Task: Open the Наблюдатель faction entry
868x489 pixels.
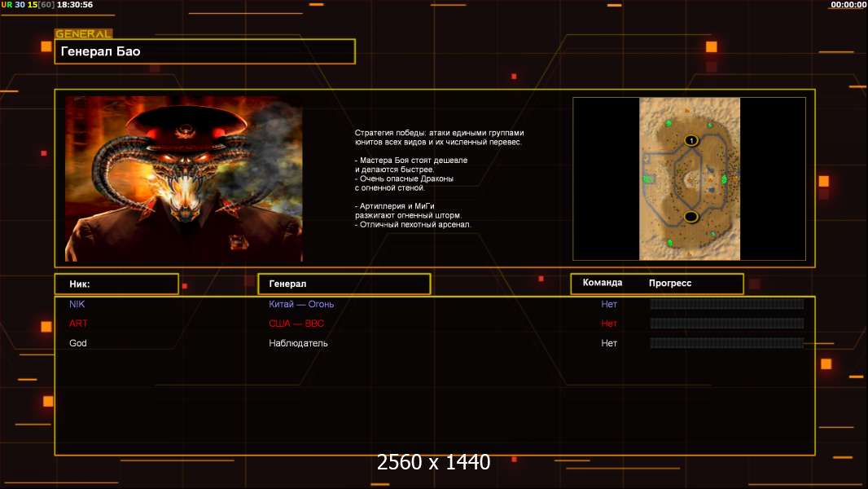Action: pos(298,343)
